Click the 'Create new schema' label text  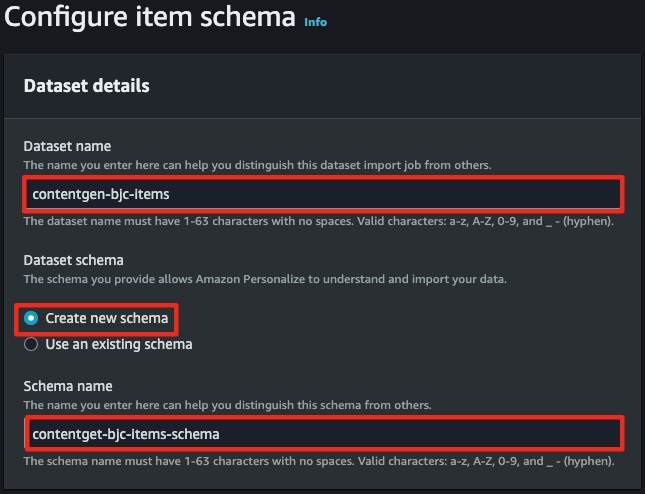(107, 318)
